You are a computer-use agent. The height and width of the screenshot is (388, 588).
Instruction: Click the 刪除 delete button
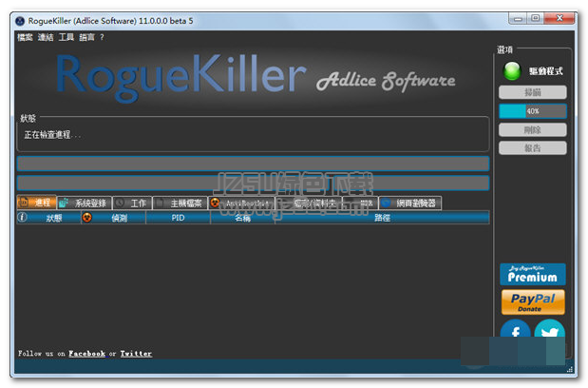click(x=533, y=130)
